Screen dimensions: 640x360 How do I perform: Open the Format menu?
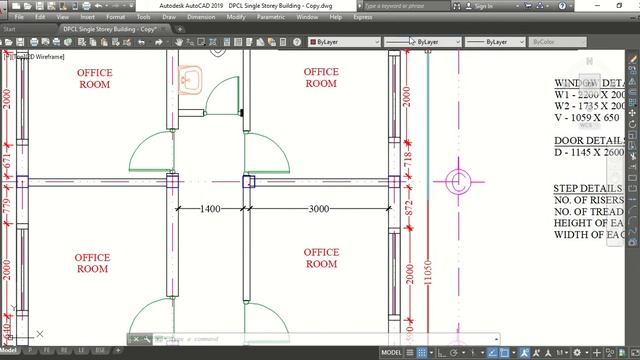coord(116,17)
